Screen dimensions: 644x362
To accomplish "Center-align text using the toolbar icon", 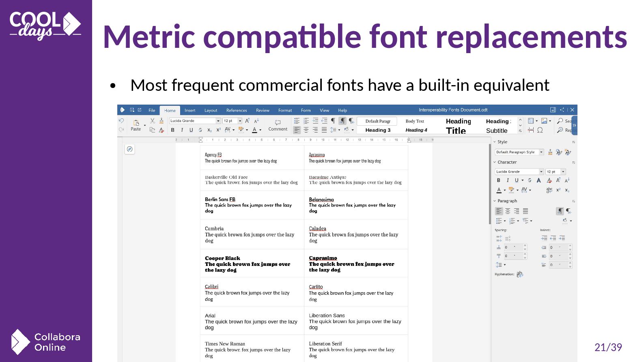I will pyautogui.click(x=306, y=130).
